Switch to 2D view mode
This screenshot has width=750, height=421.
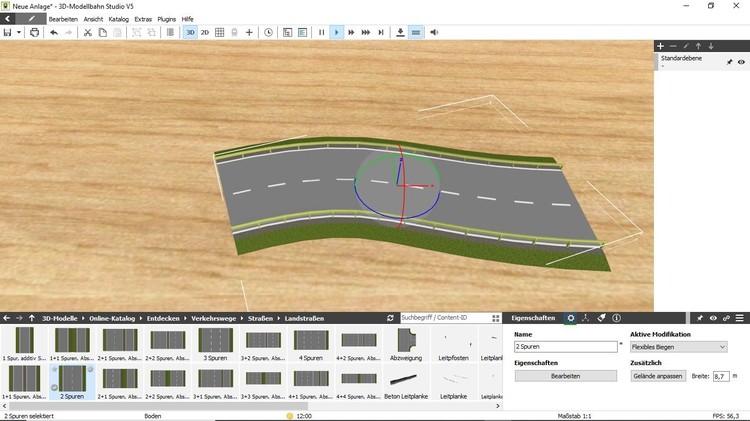coord(205,32)
